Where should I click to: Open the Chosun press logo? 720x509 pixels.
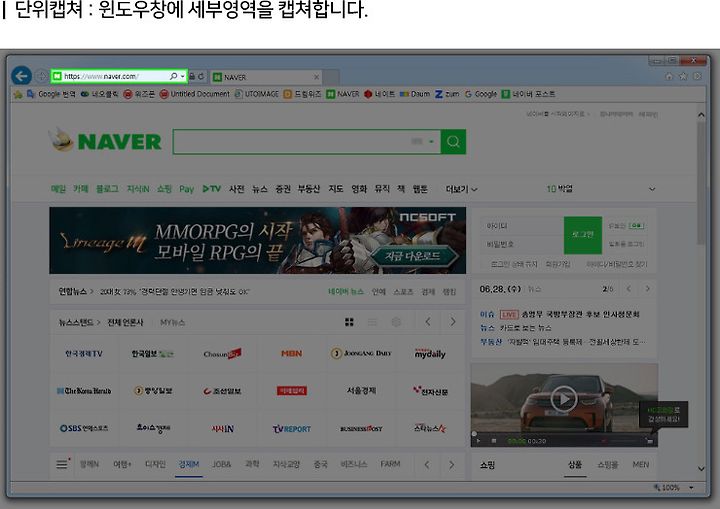[222, 353]
